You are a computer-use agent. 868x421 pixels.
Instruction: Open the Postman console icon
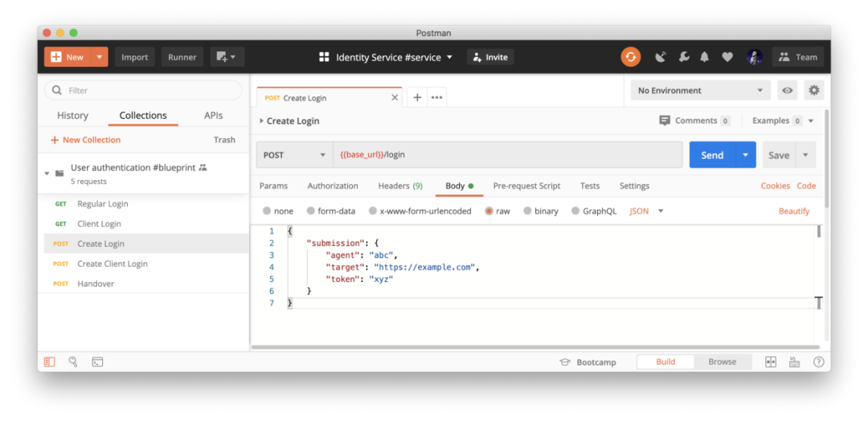(x=97, y=362)
